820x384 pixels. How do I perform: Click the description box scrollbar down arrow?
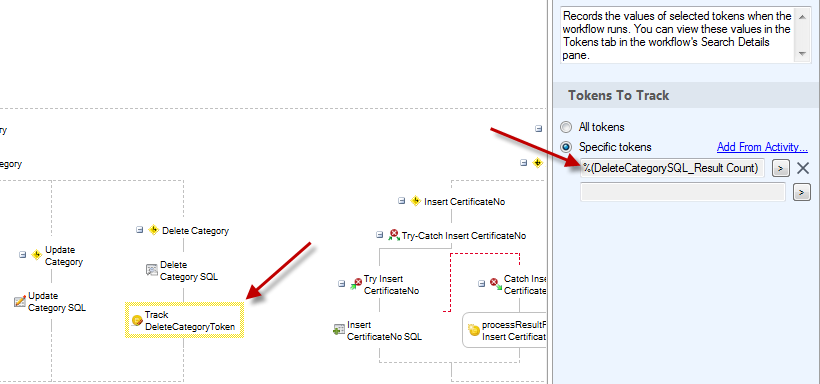tap(801, 54)
